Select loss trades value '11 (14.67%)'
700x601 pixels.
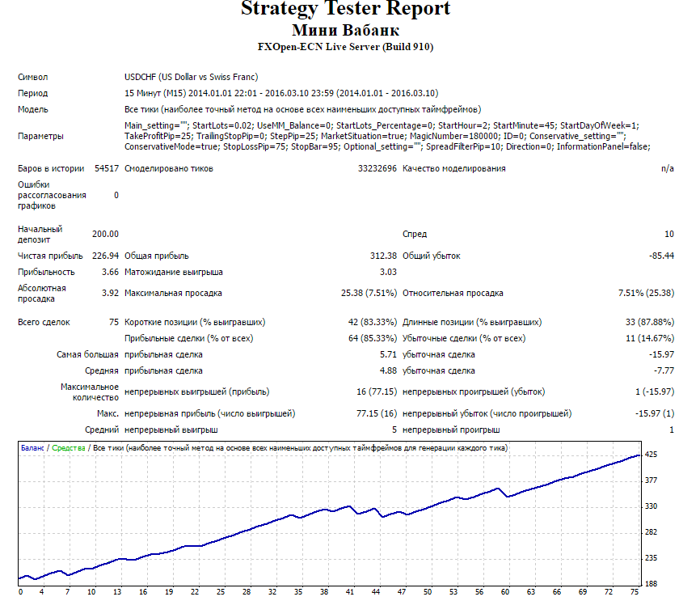tap(650, 338)
